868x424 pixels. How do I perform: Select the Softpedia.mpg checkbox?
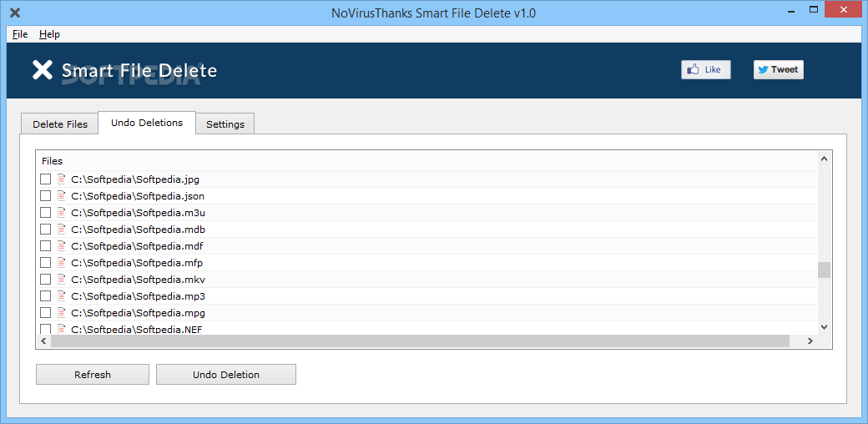45,313
